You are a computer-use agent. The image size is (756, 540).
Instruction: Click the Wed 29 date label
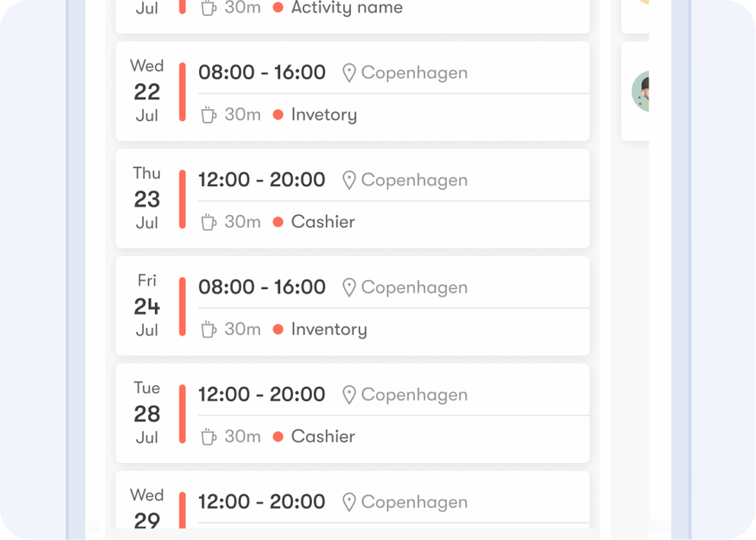click(x=146, y=503)
